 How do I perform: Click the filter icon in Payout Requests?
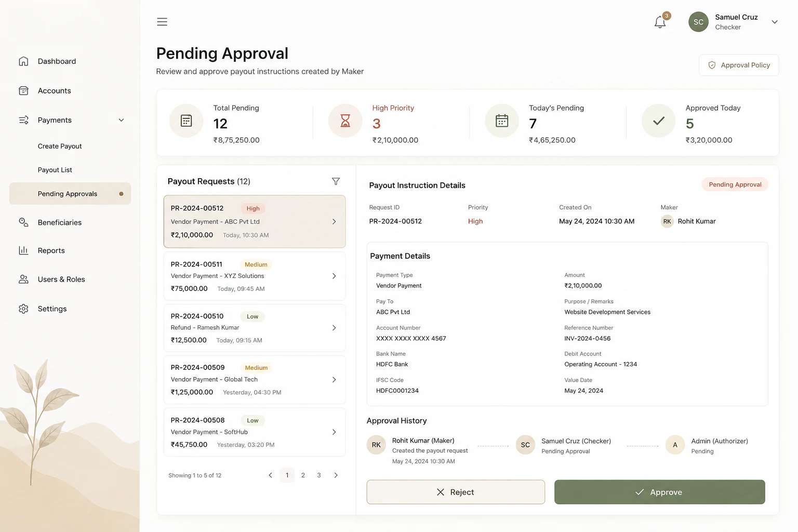point(336,181)
